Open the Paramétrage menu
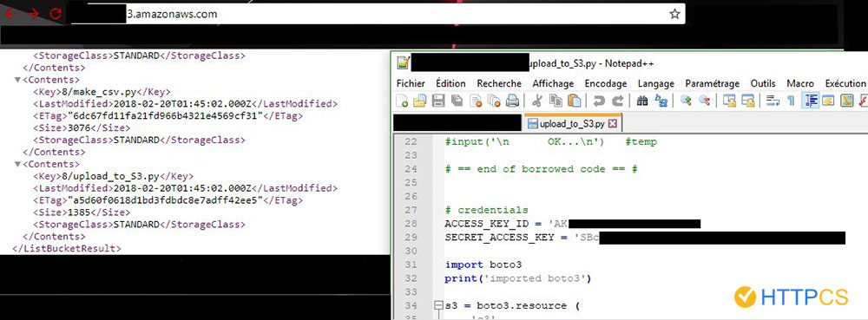The height and width of the screenshot is (320, 868). [x=713, y=83]
